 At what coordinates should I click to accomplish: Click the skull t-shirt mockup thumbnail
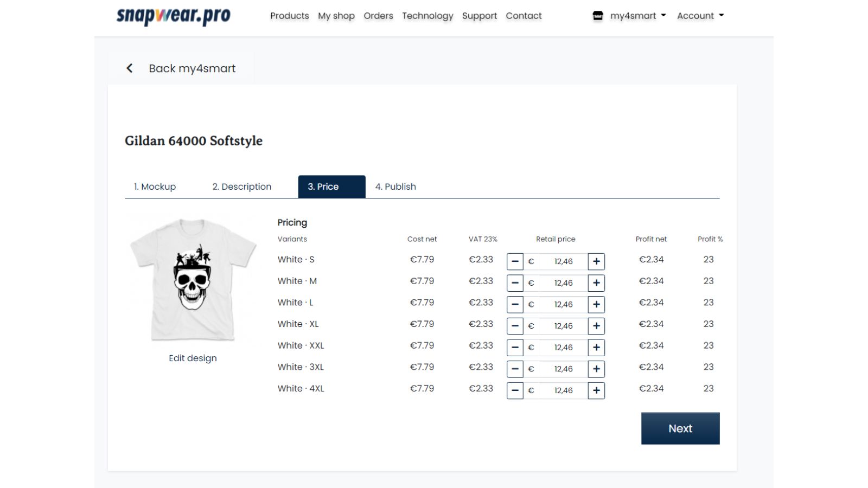click(x=193, y=280)
